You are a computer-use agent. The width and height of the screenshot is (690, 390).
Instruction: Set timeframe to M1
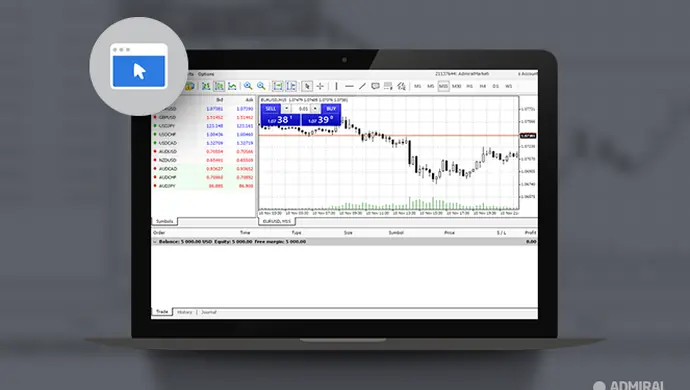(x=418, y=86)
